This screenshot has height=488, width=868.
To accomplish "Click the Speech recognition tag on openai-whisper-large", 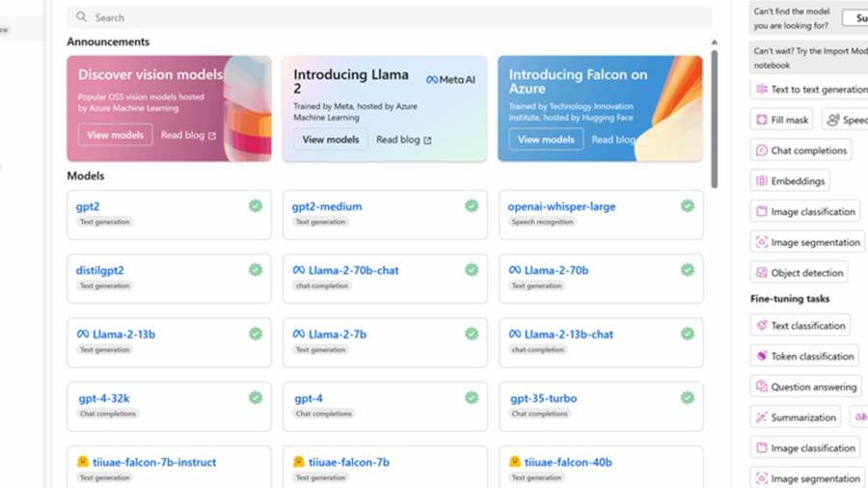I will pyautogui.click(x=542, y=222).
